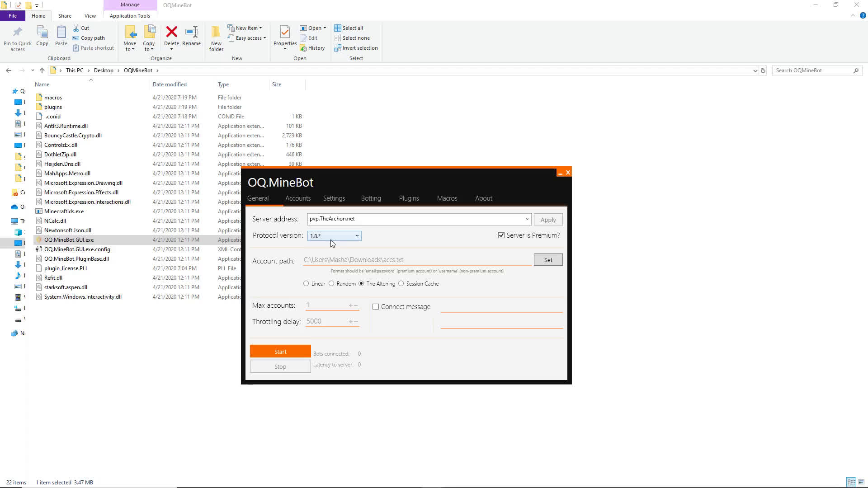868x488 pixels.
Task: Open the Properties icon in ribbon
Action: pyautogui.click(x=285, y=32)
